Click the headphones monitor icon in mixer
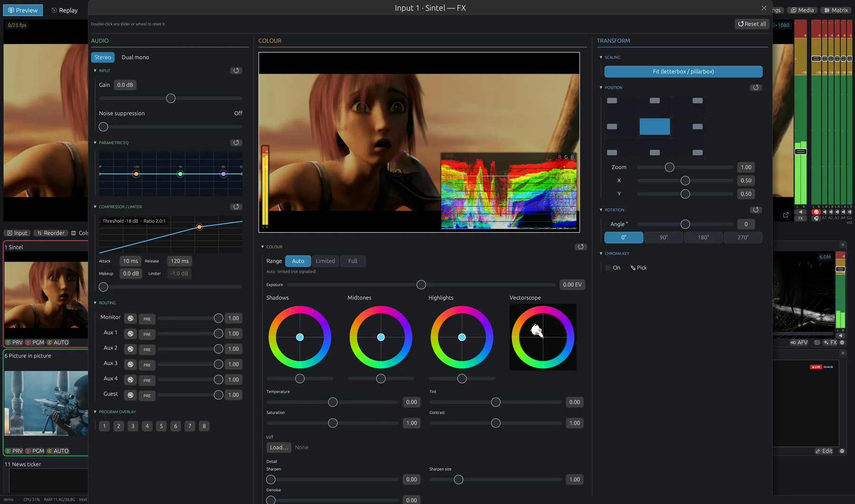Image resolution: width=855 pixels, height=504 pixels. point(816,218)
